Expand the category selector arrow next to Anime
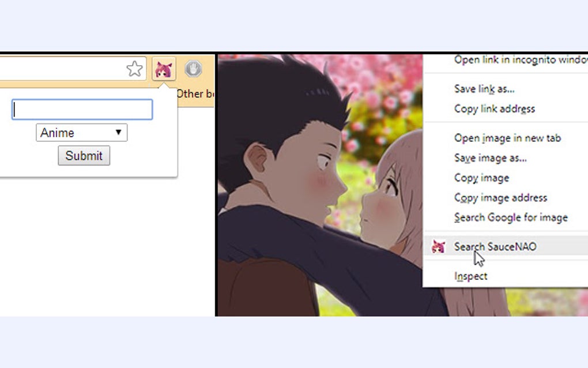 click(118, 132)
